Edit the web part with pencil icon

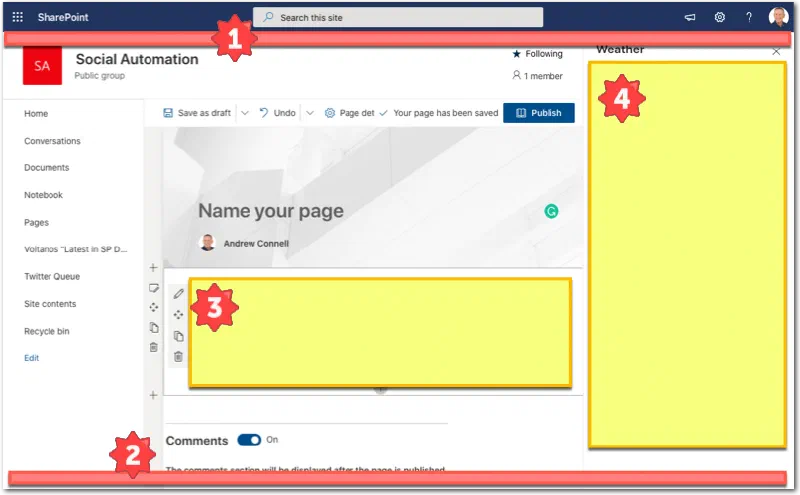tap(178, 293)
